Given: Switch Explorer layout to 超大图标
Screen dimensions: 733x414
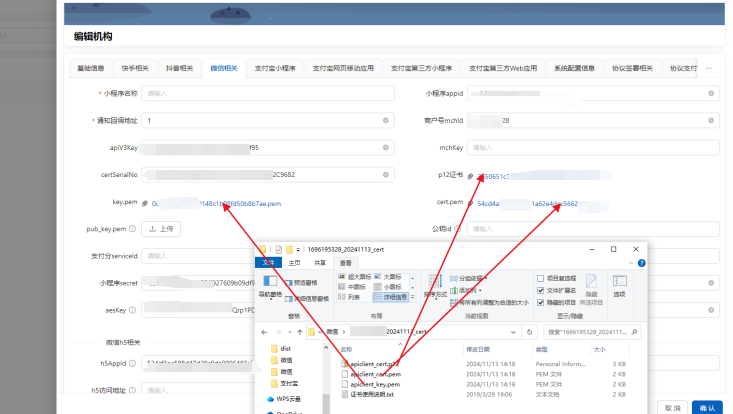Looking at the screenshot, I should coord(354,277).
